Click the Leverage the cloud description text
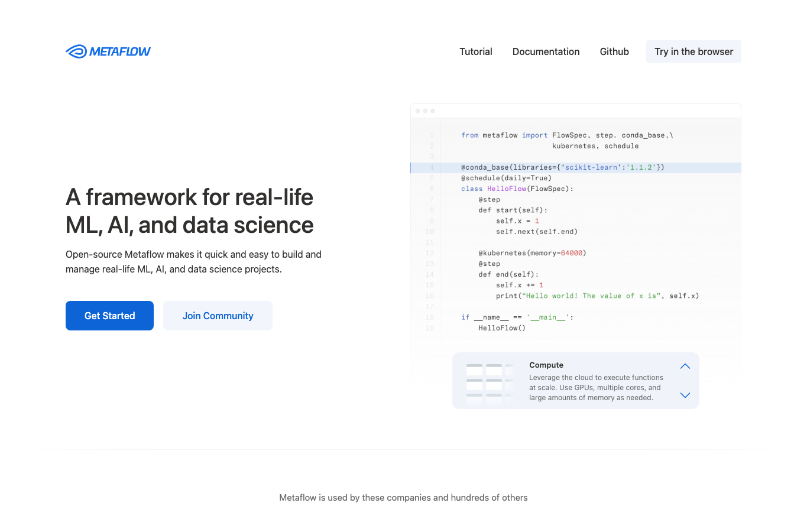The width and height of the screenshot is (807, 532). click(x=596, y=388)
